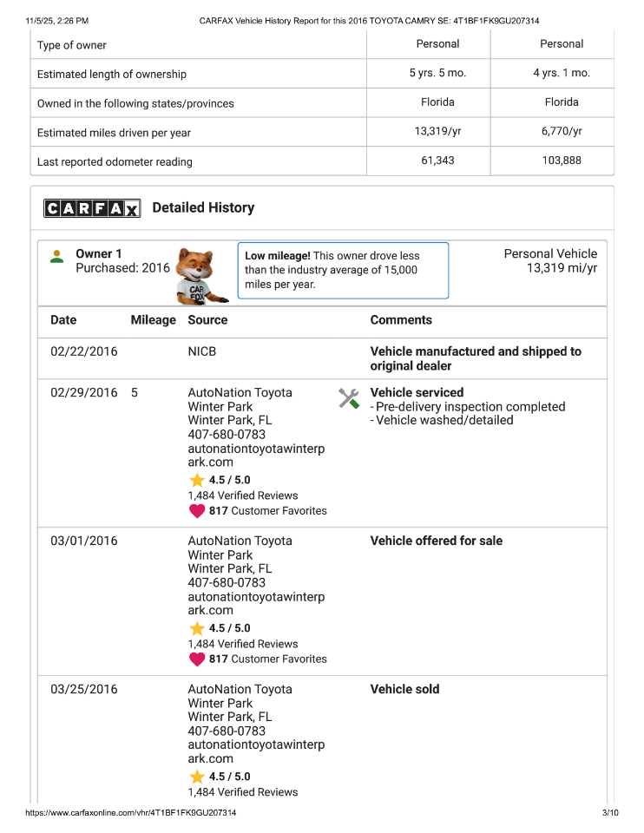Click the heart icon in the 02/29/2016 entry
Viewport: 644px width, 833px height.
[x=197, y=511]
